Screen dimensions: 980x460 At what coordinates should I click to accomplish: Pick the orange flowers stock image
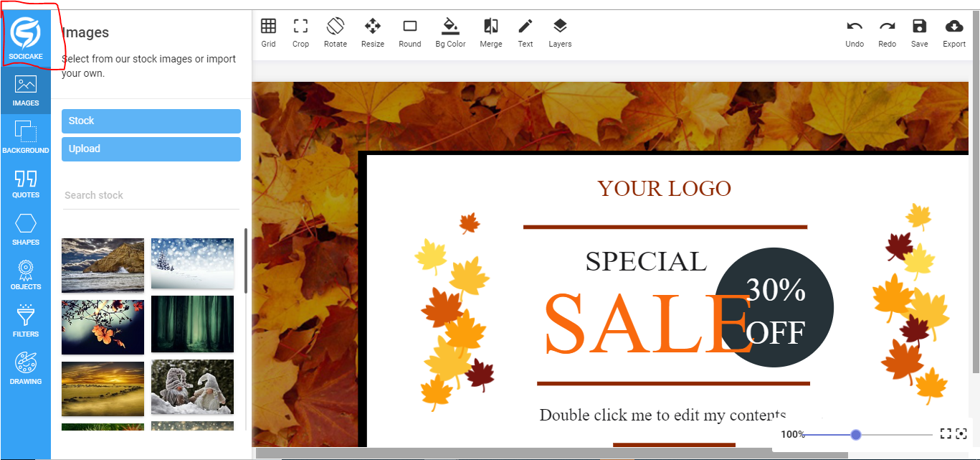point(103,327)
